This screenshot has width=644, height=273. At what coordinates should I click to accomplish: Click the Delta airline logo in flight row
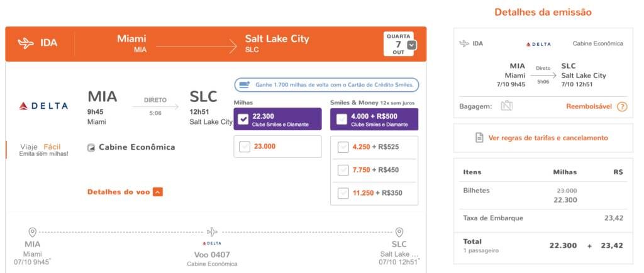click(x=43, y=106)
